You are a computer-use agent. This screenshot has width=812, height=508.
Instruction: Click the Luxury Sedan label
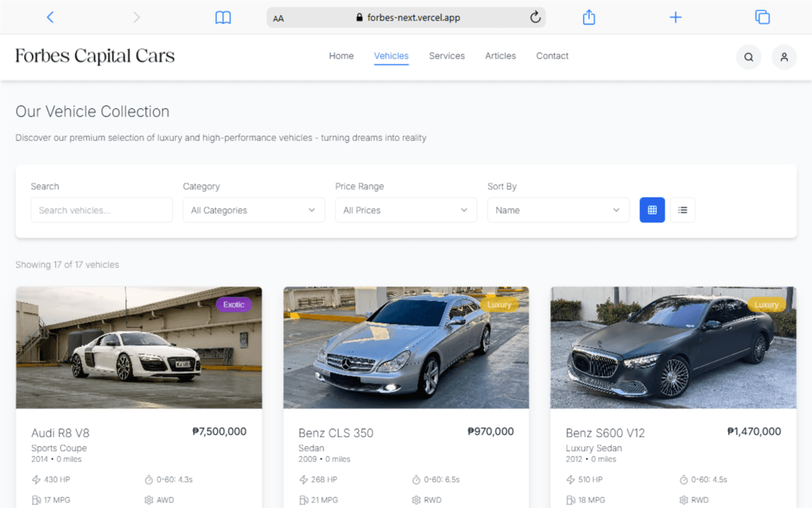(593, 448)
